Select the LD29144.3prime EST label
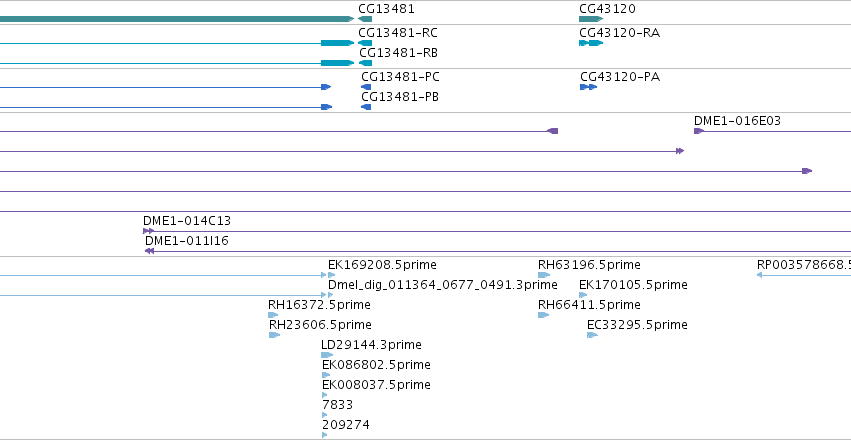 371,345
